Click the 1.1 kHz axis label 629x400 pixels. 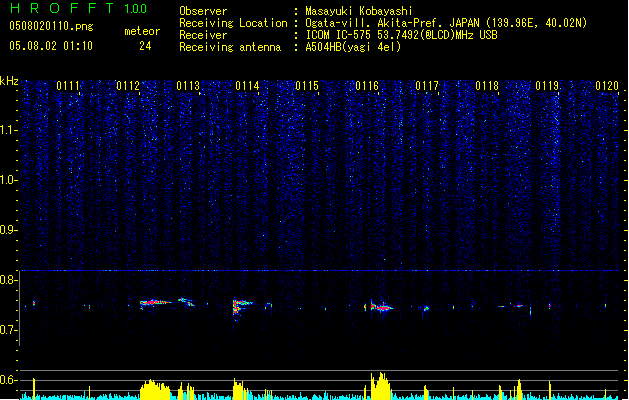click(9, 130)
